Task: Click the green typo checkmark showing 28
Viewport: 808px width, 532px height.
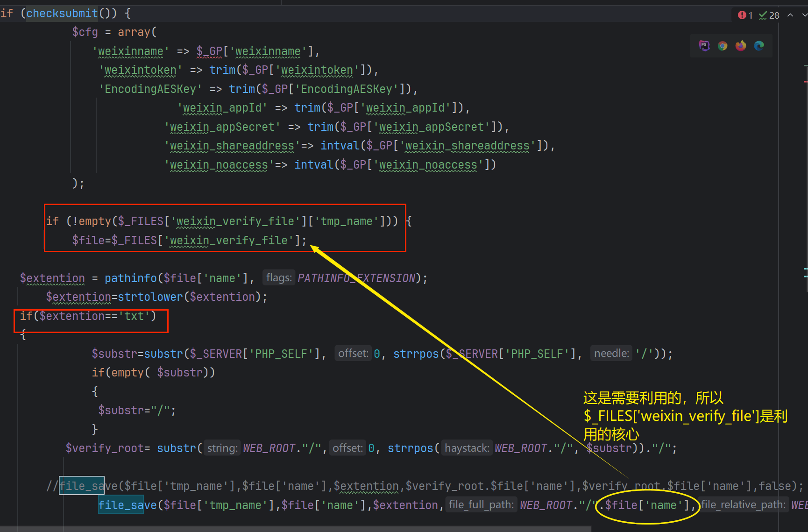Action: [x=769, y=15]
